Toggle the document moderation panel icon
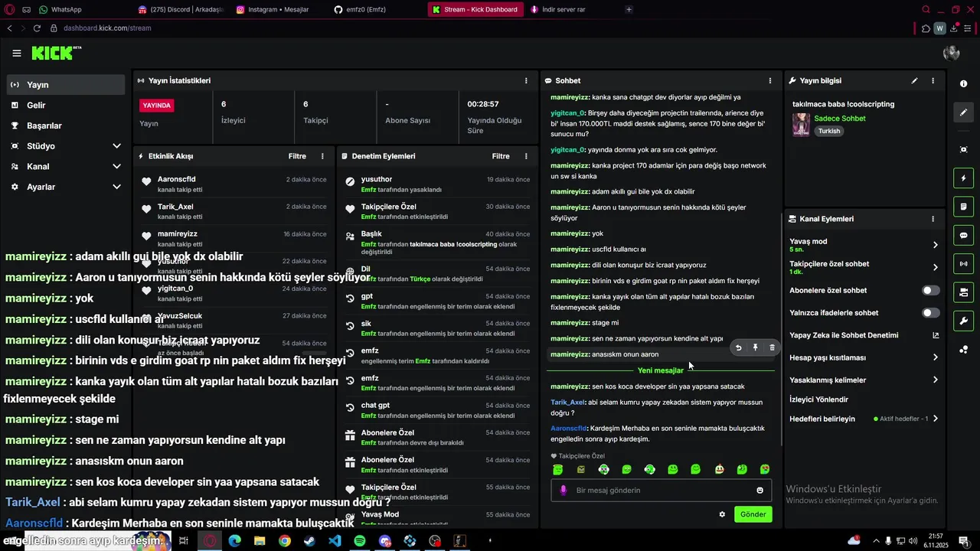Image resolution: width=980 pixels, height=551 pixels. tap(963, 207)
